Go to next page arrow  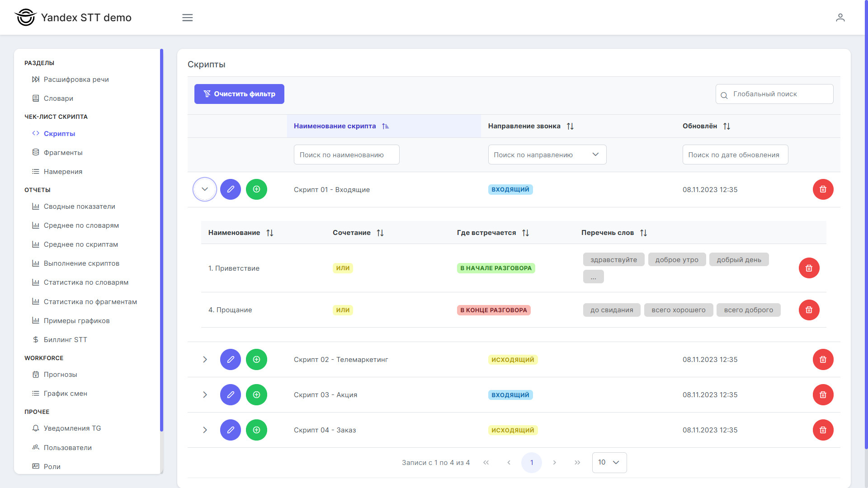[554, 462]
